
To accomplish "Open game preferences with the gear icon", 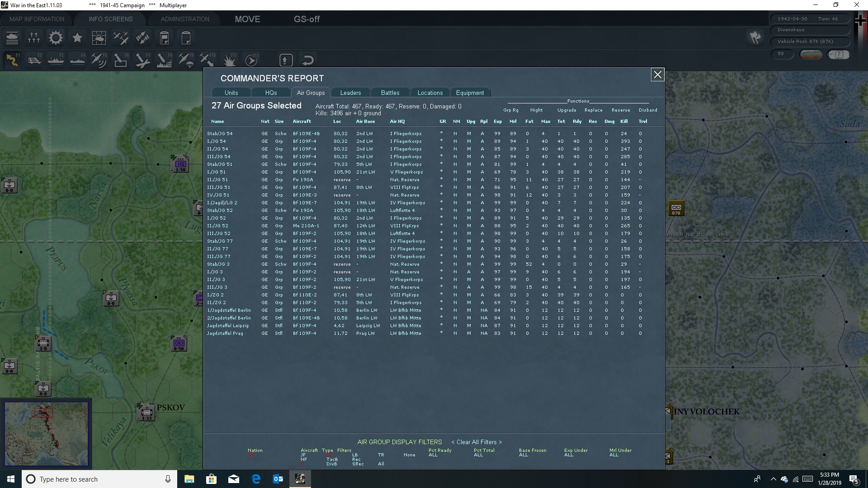I will coord(55,38).
